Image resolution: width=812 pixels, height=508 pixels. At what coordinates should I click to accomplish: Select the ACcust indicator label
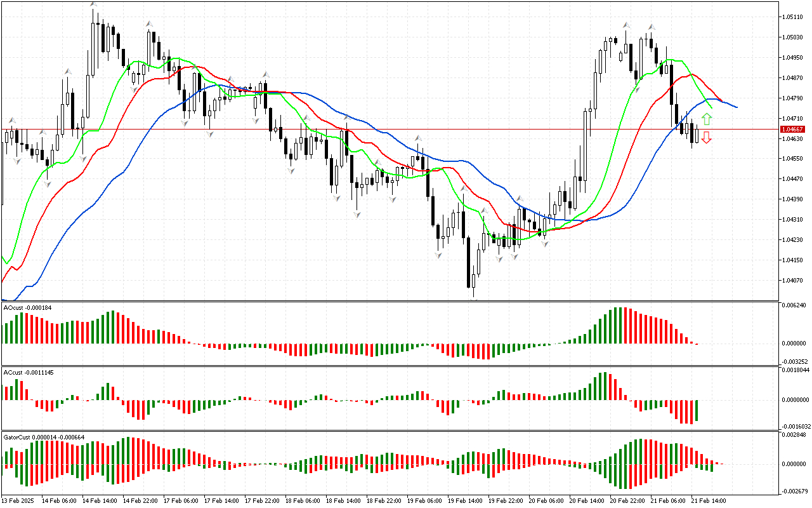pos(29,372)
